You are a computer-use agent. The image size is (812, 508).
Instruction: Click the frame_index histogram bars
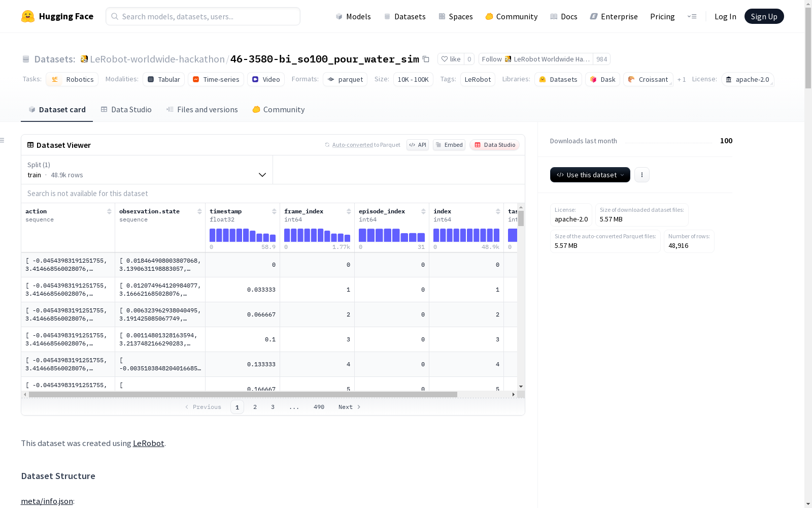pyautogui.click(x=317, y=235)
